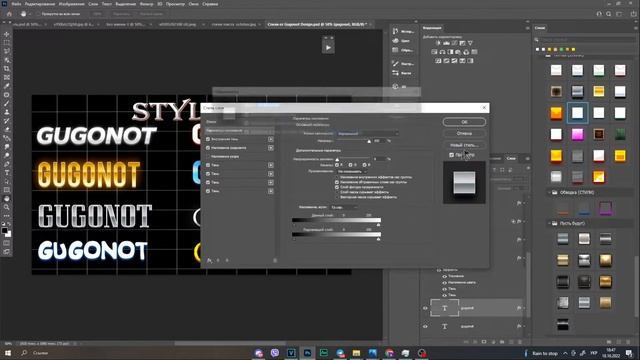The width and height of the screenshot is (640, 360).
Task: Click the Brightness/Contrast adjustment icon
Action: [x=438, y=43]
